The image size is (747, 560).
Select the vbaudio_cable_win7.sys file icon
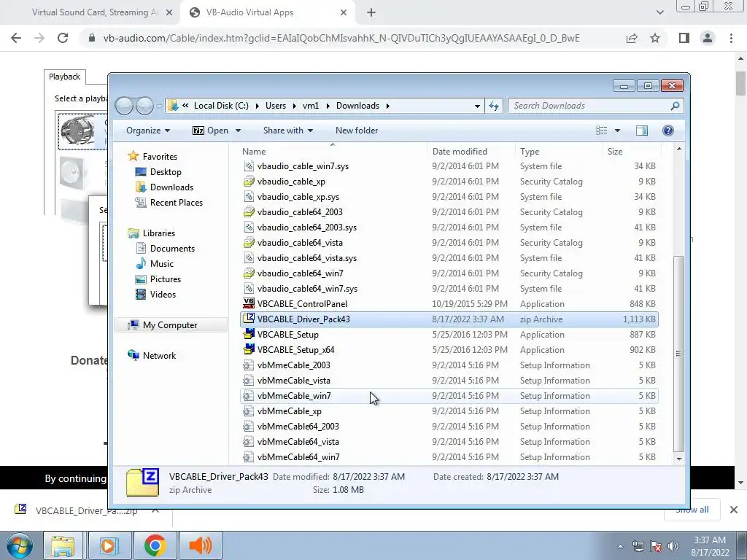point(249,166)
